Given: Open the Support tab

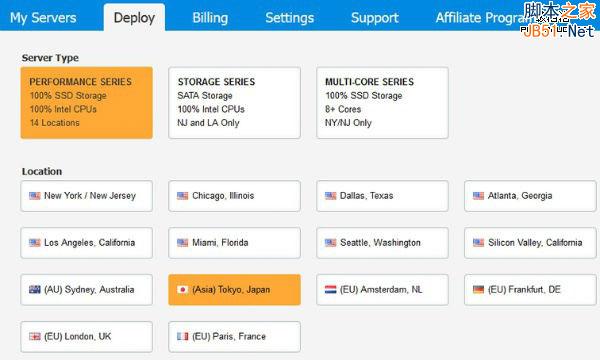Looking at the screenshot, I should click(x=375, y=18).
